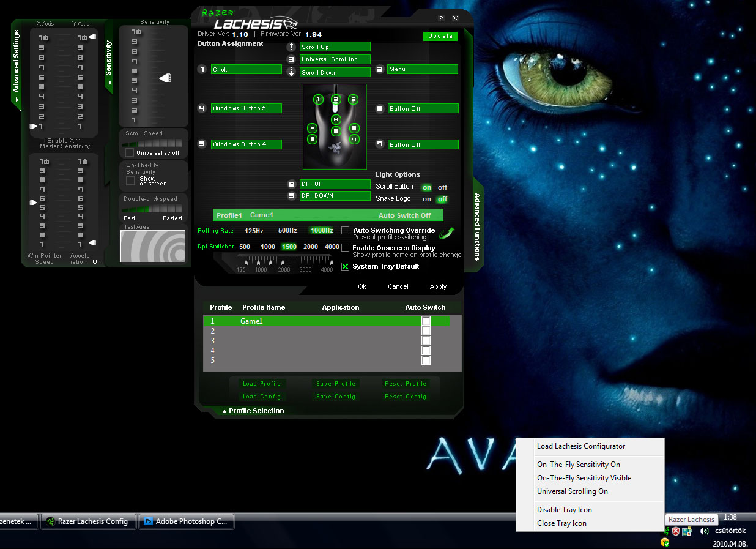Collapse the Profile Selection panel
The width and height of the screenshot is (756, 549).
(x=253, y=411)
